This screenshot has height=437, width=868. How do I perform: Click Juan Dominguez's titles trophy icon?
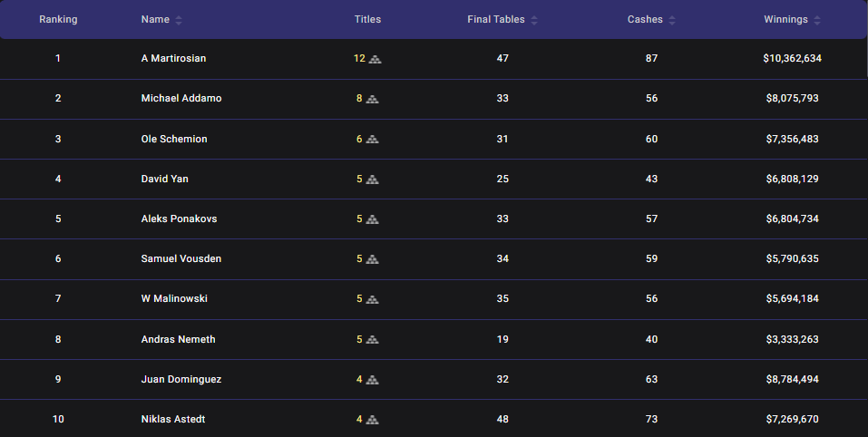[373, 380]
